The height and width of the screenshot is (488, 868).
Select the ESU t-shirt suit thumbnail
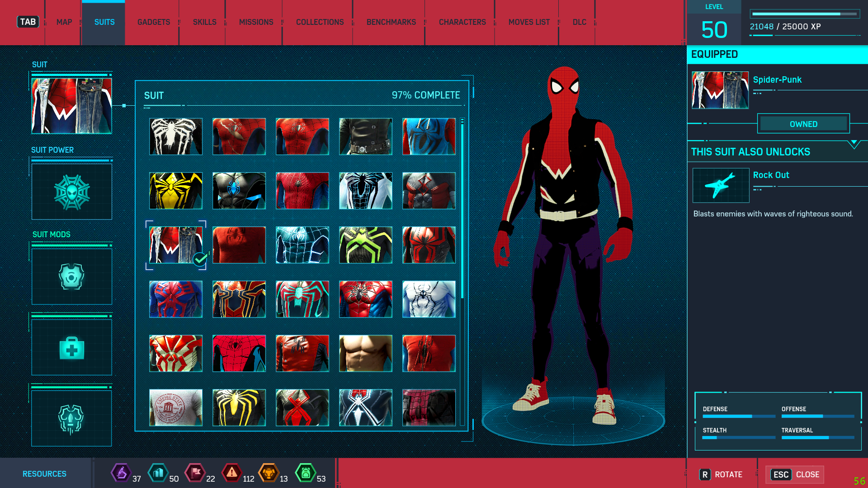tap(176, 407)
